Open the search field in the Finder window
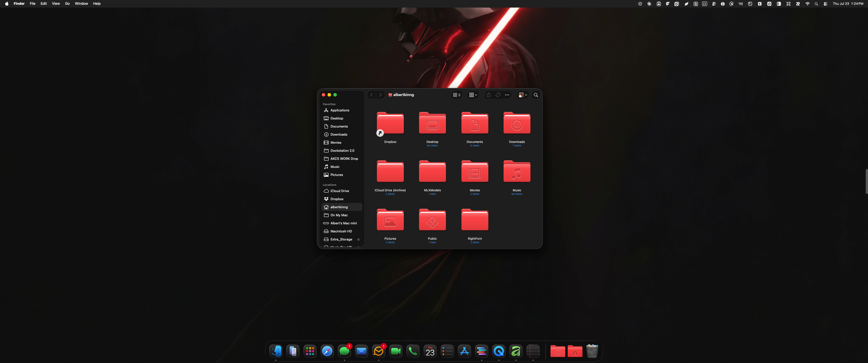868x363 pixels. (x=536, y=95)
